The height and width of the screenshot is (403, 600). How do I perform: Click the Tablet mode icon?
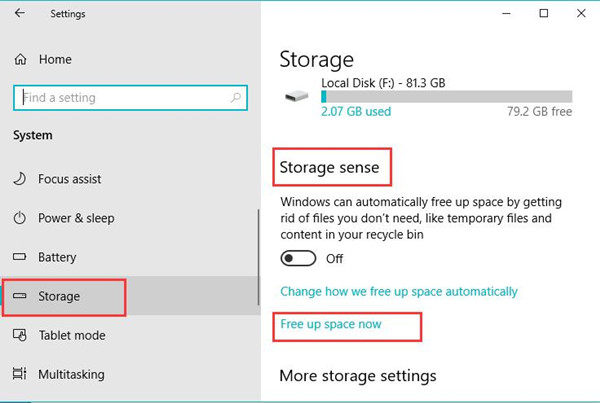coord(20,335)
